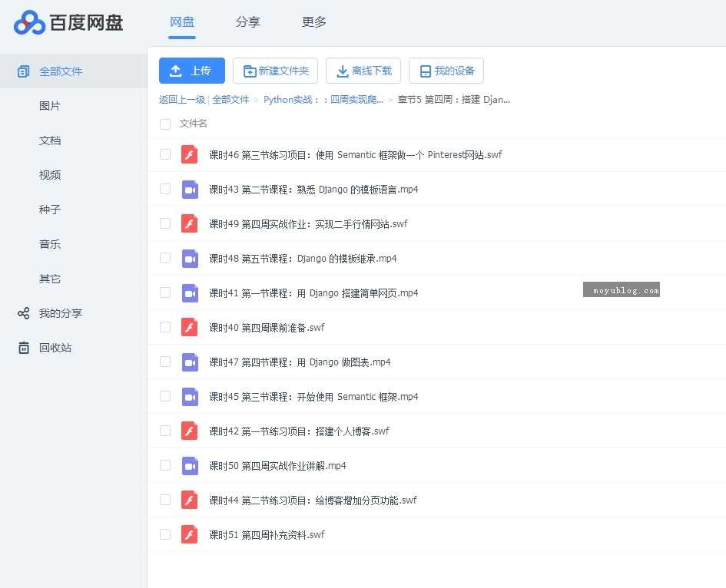Screen dimensions: 726x588
Task: Switch to the 分享 tab
Action: [x=248, y=22]
